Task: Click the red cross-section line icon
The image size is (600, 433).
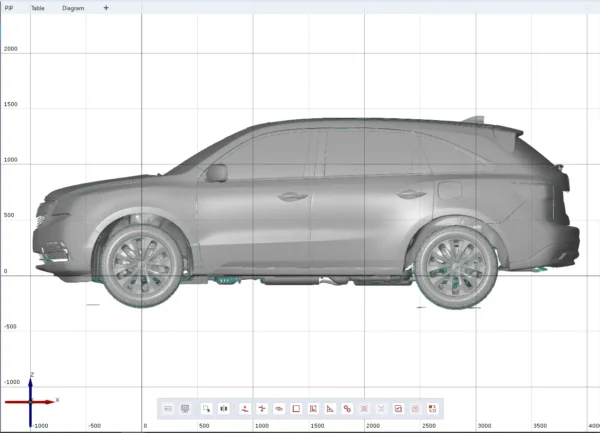Action: click(262, 409)
